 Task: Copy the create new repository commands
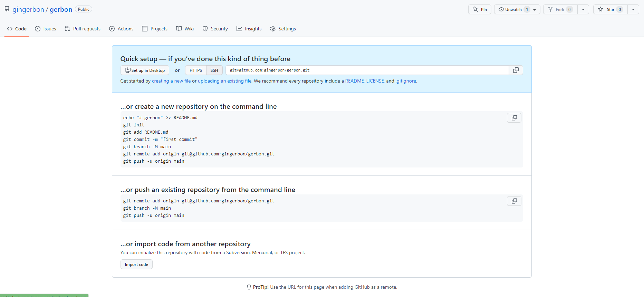[514, 118]
